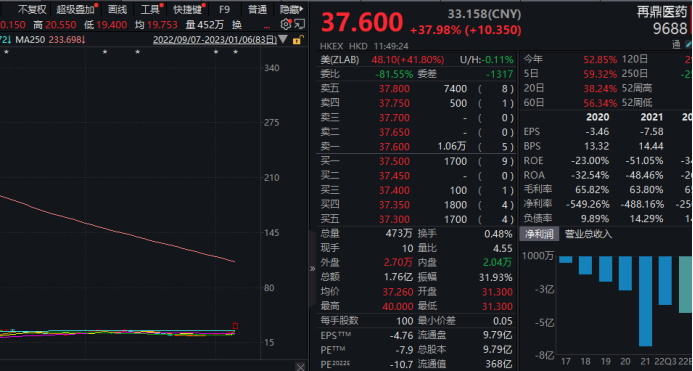Click the 2020 profit bar in chart

[625, 273]
